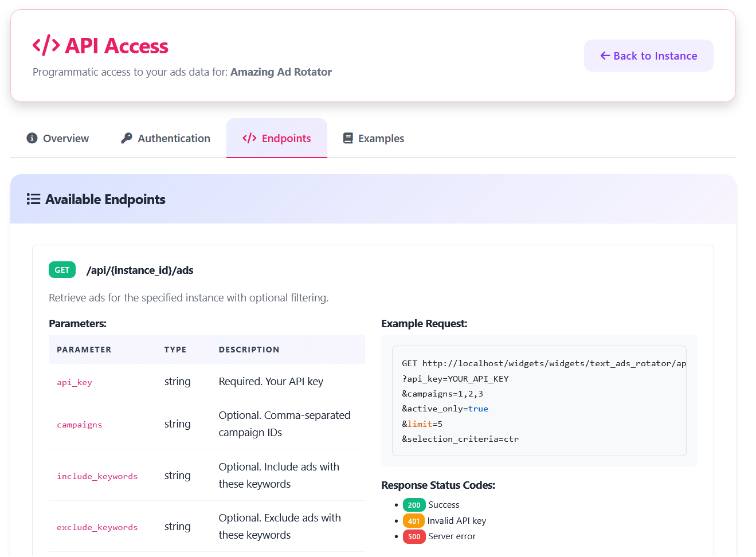The width and height of the screenshot is (756, 557).
Task: Open the Examples tab
Action: (373, 138)
